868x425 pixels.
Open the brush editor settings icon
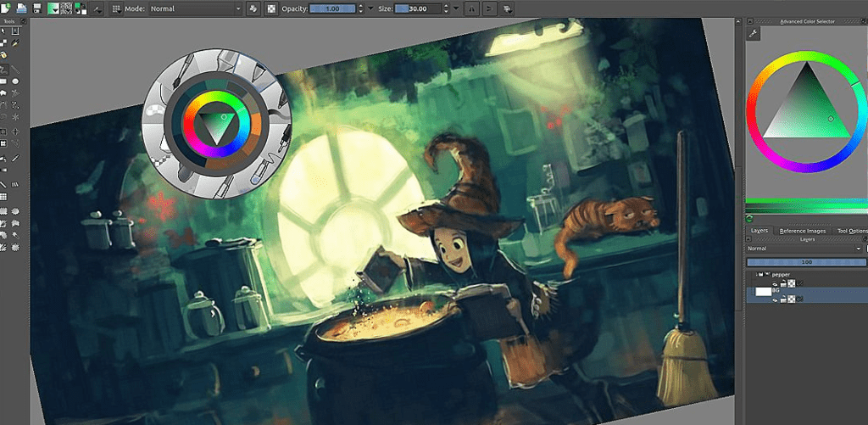(x=97, y=8)
